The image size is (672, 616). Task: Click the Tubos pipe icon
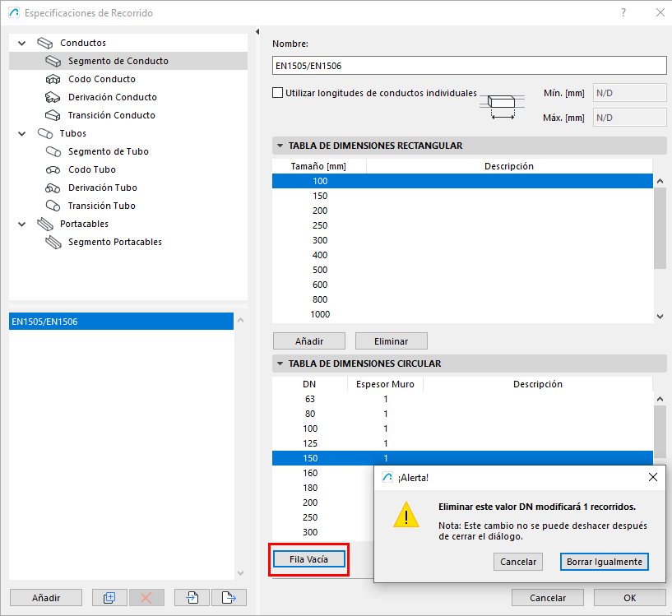coord(45,133)
